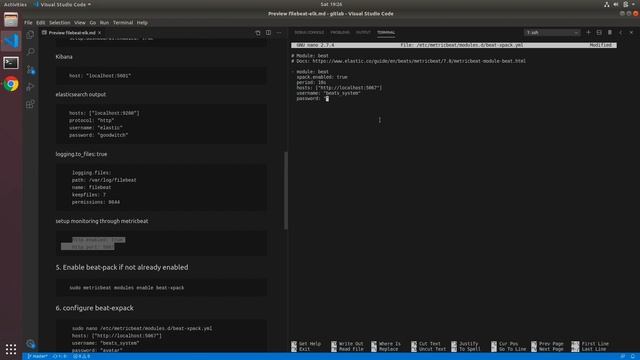This screenshot has height=360, width=640.
Task: Click the metricbeat docs URL in terminal
Action: pos(419,61)
